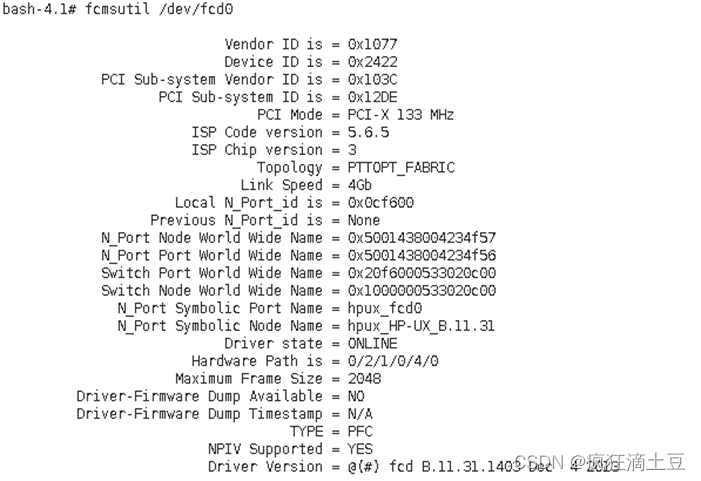
Task: Click the Link Speed value 4Gb
Action: coord(360,185)
